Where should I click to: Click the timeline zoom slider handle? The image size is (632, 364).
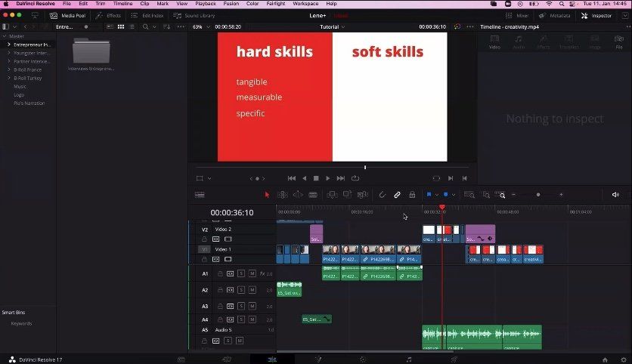click(x=538, y=195)
